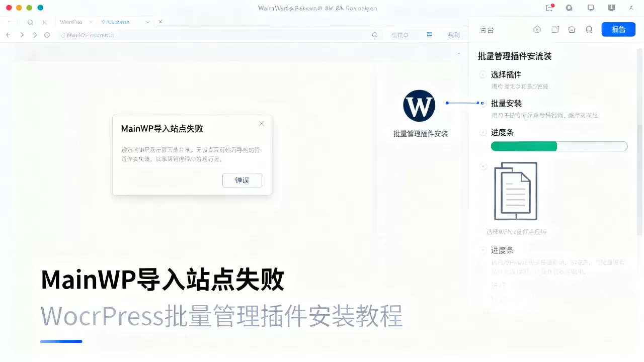This screenshot has width=644, height=362.
Task: Close the active blue browser tab
Action: tap(160, 22)
